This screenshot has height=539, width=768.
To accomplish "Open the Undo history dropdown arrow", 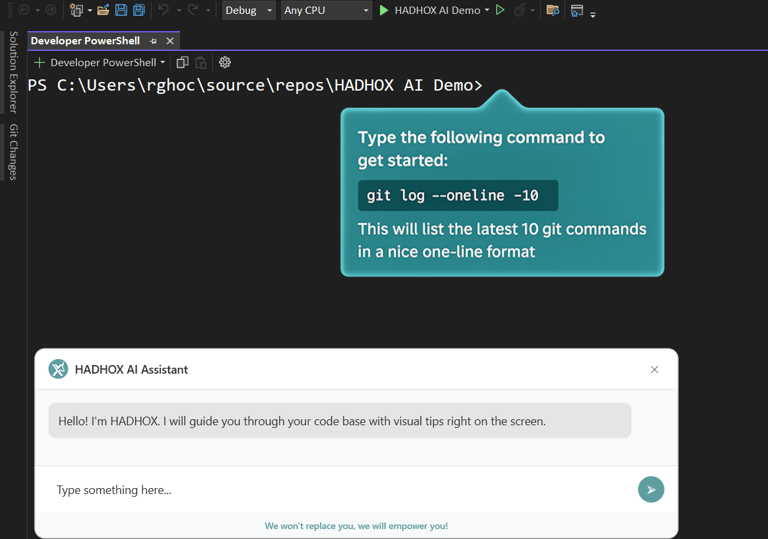I will (x=179, y=10).
